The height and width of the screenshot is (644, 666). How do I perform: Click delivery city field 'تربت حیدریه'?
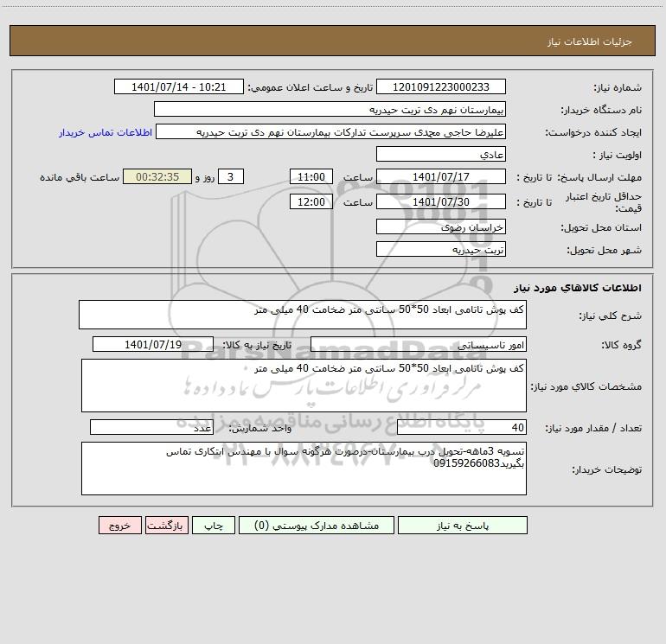[441, 249]
